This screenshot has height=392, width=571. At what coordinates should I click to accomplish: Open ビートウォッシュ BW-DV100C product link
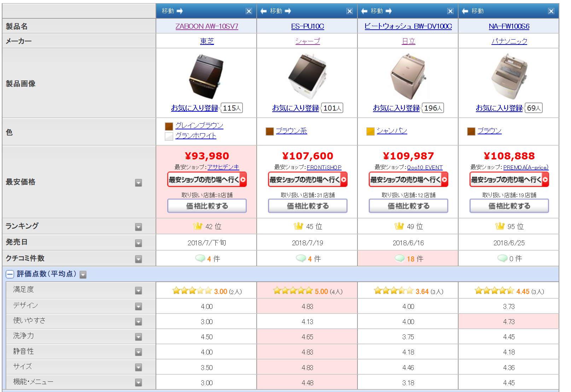pyautogui.click(x=408, y=27)
